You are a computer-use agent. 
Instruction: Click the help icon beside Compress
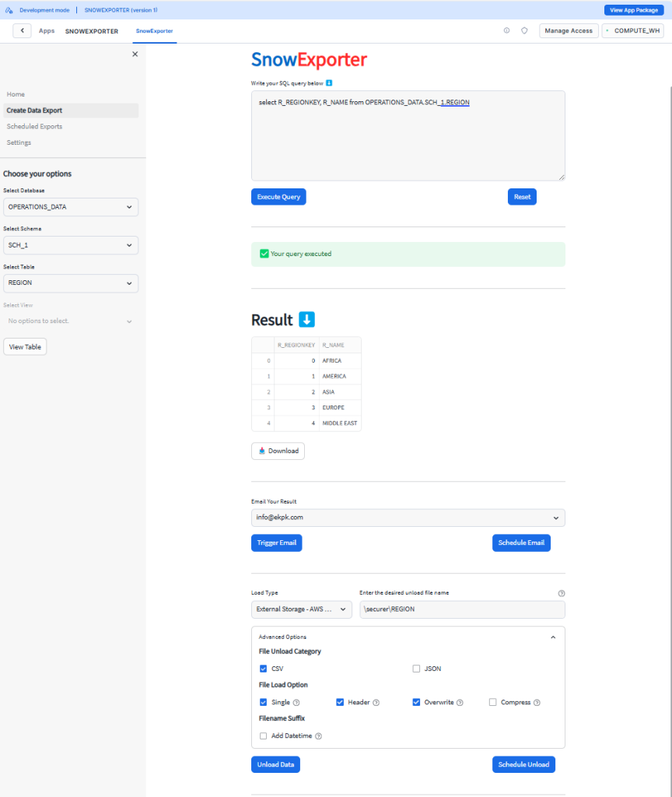click(x=537, y=703)
